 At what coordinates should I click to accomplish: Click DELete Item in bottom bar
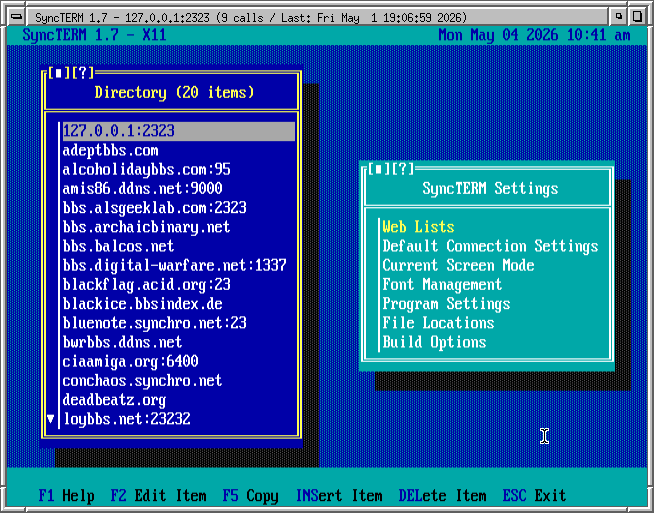point(443,496)
